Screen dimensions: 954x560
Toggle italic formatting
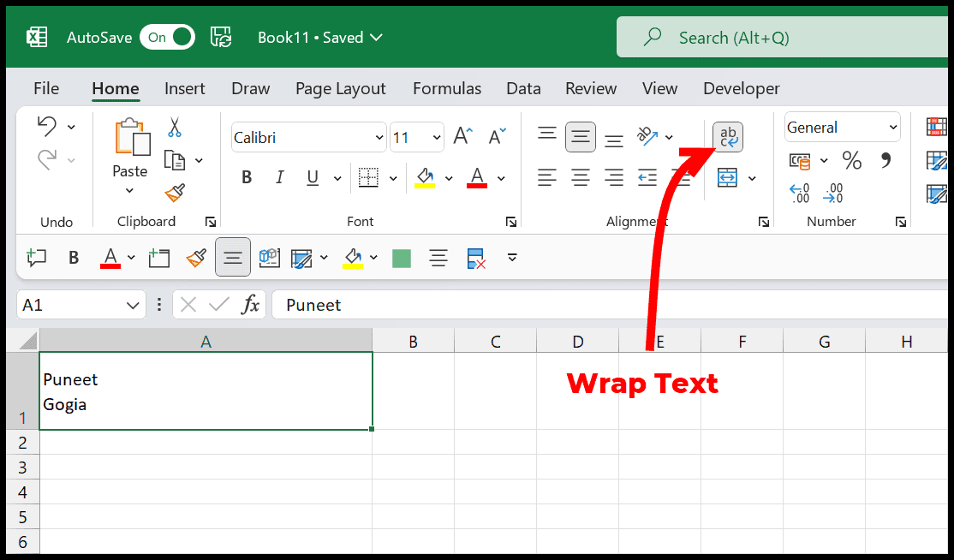[279, 177]
